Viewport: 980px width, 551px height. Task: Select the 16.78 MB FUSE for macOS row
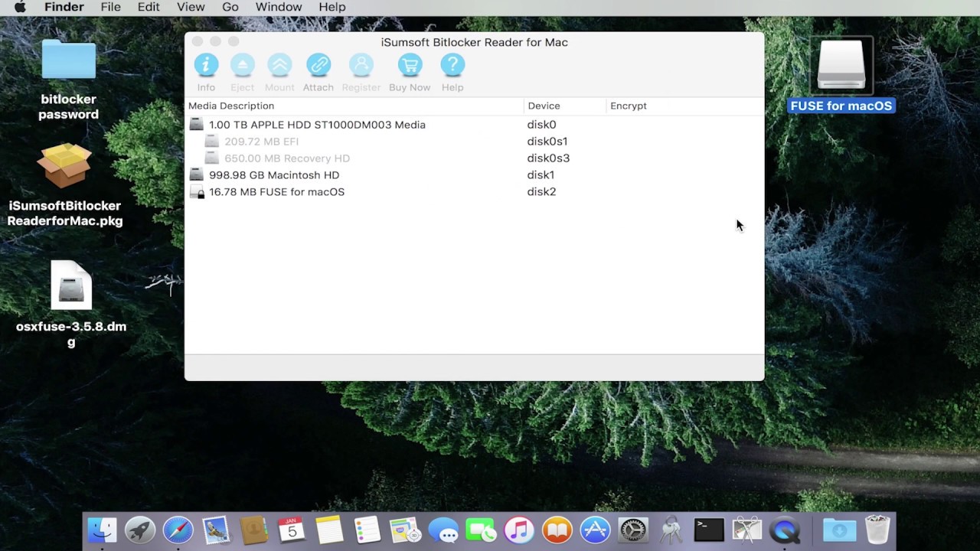click(x=474, y=192)
